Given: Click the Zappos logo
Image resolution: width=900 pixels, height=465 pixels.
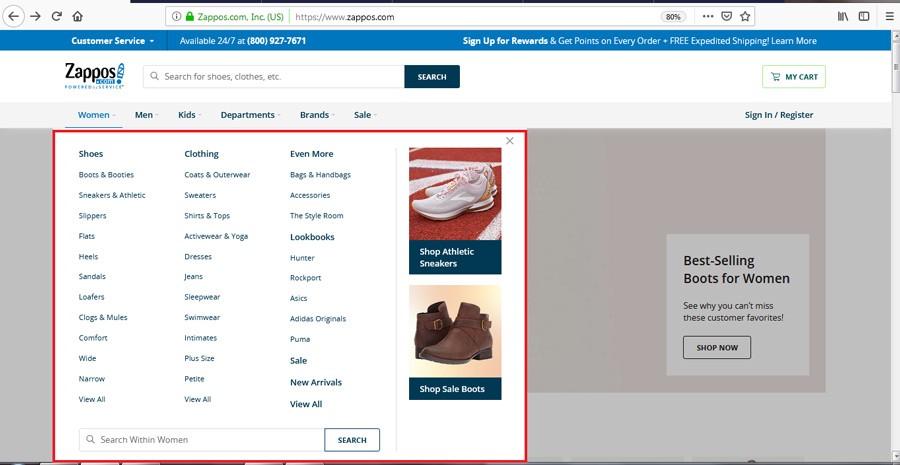Looking at the screenshot, I should [95, 76].
